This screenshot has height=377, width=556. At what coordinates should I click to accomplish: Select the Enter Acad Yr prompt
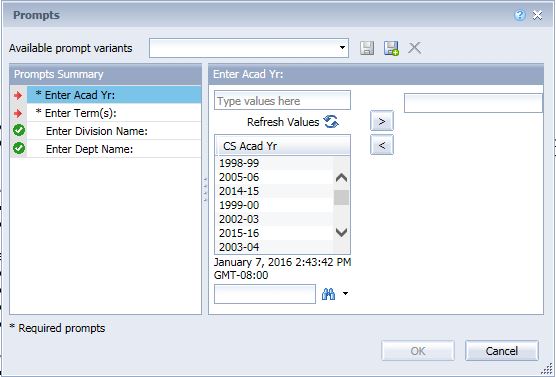[114, 95]
